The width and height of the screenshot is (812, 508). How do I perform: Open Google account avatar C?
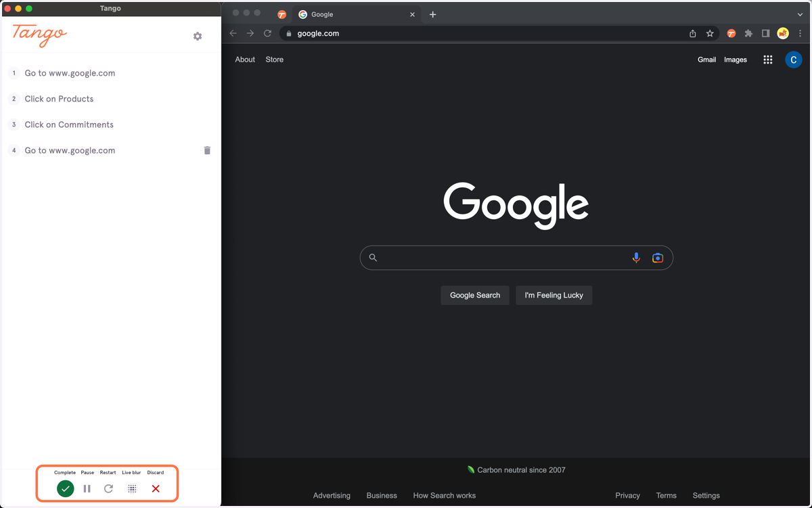pyautogui.click(x=794, y=60)
